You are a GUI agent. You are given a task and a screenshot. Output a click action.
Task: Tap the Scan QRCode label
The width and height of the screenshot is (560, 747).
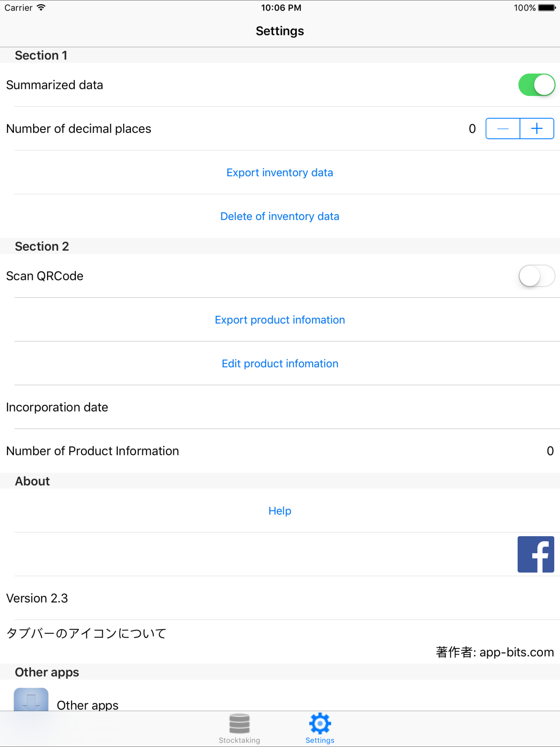pyautogui.click(x=45, y=276)
